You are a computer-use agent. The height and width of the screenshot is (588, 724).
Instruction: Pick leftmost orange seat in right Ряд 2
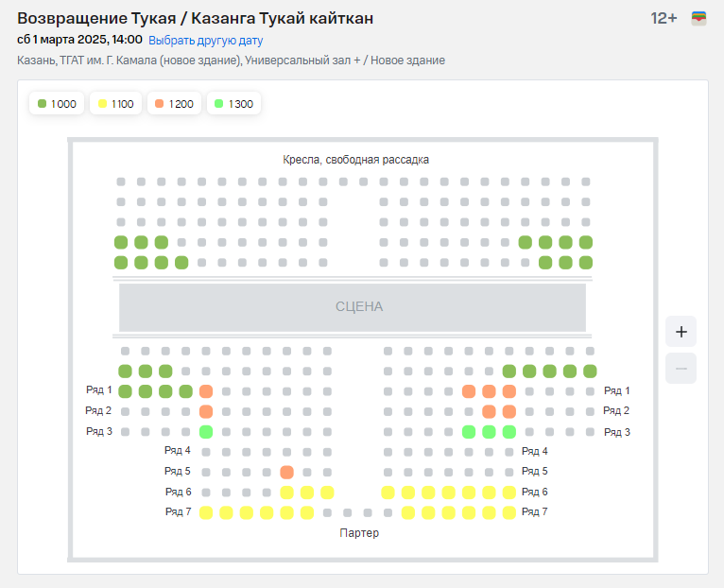click(489, 411)
